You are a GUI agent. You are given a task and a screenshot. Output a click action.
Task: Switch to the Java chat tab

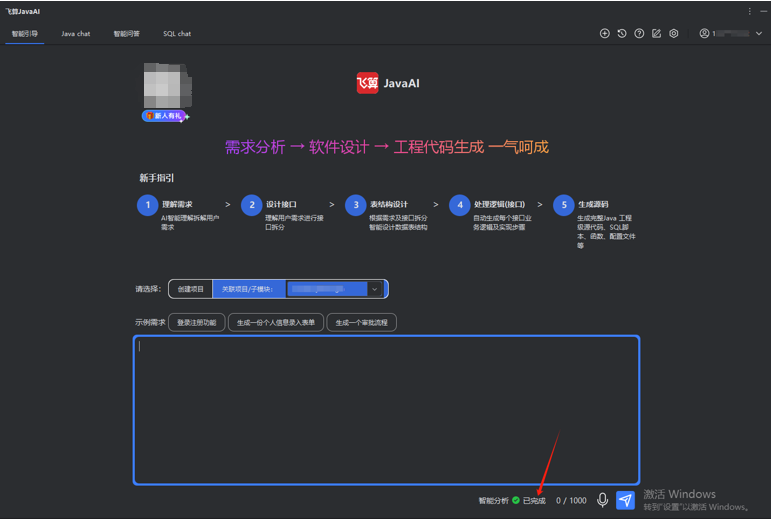[x=76, y=33]
